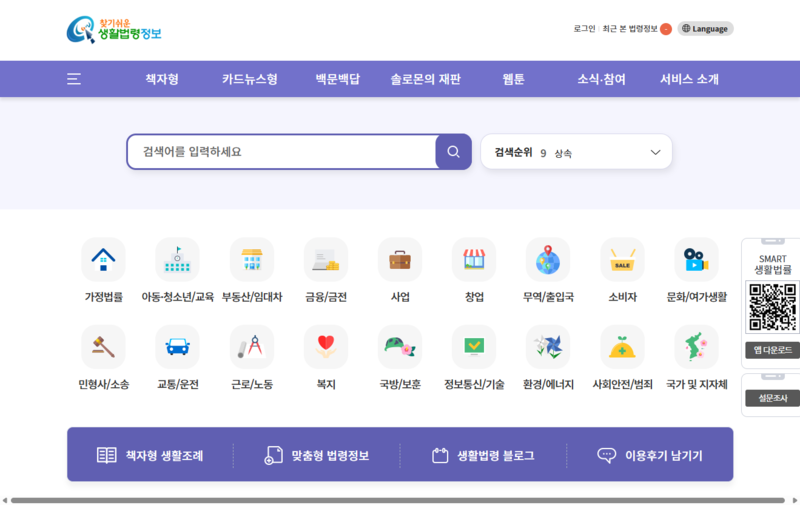
Task: Open the 솔로몬의 재판 menu
Action: (x=426, y=79)
